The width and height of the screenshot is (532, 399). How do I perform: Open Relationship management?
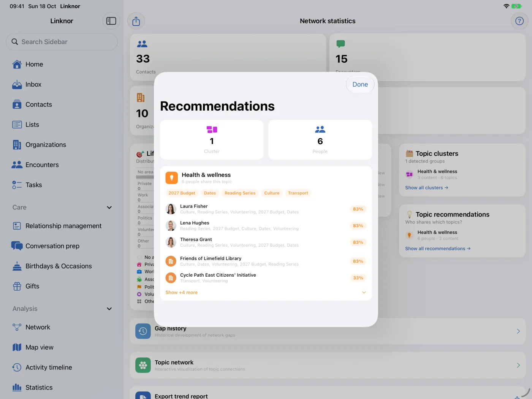pos(62,226)
